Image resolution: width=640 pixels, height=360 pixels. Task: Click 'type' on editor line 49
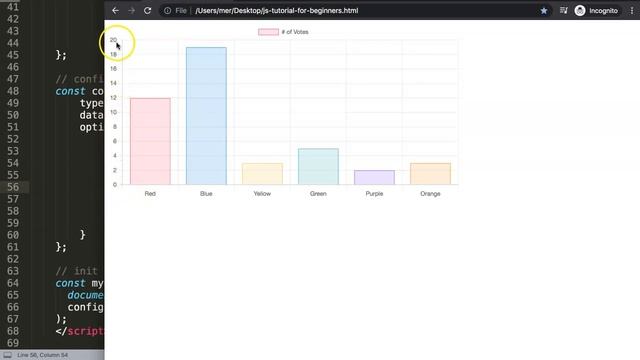(x=91, y=103)
